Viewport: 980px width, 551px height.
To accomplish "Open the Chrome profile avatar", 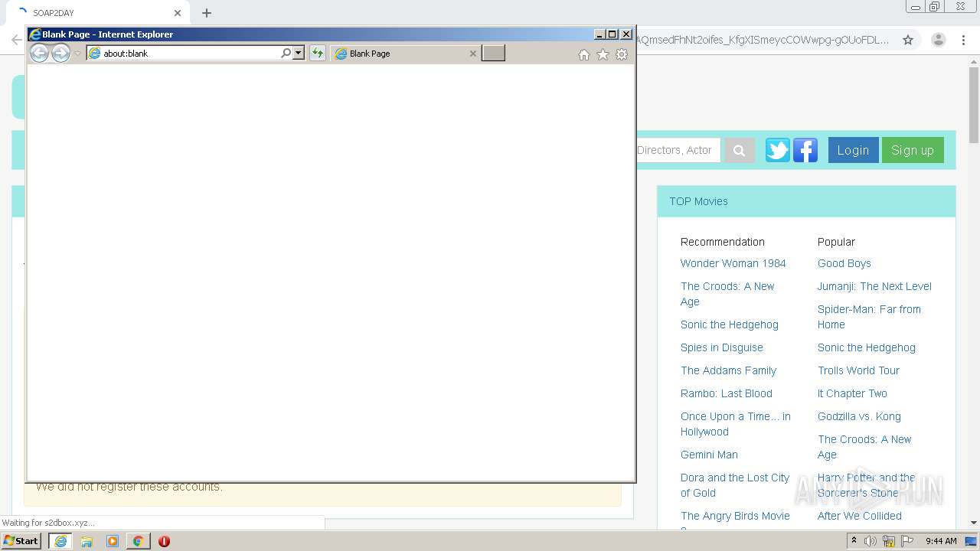I will 938,40.
